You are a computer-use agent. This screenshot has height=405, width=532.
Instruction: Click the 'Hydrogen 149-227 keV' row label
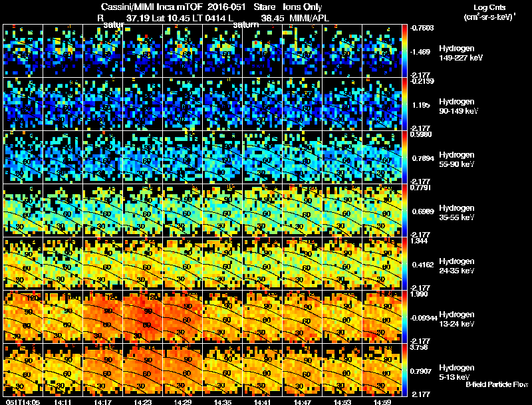460,53
